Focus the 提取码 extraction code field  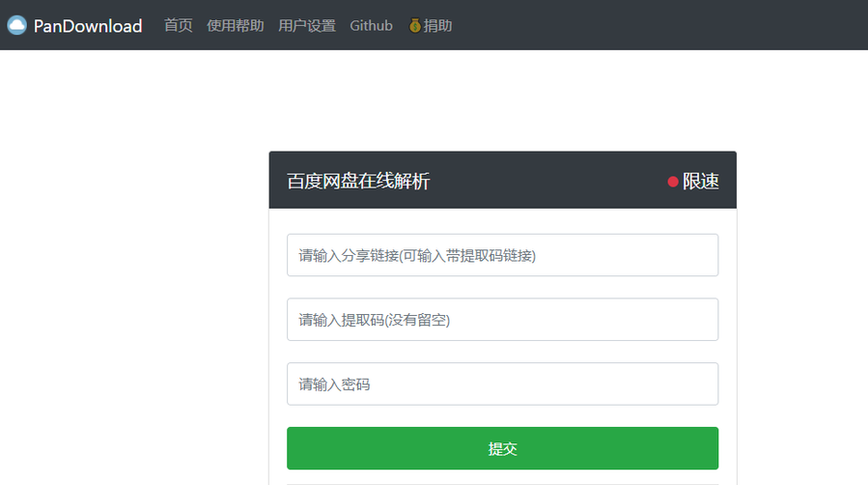(503, 320)
